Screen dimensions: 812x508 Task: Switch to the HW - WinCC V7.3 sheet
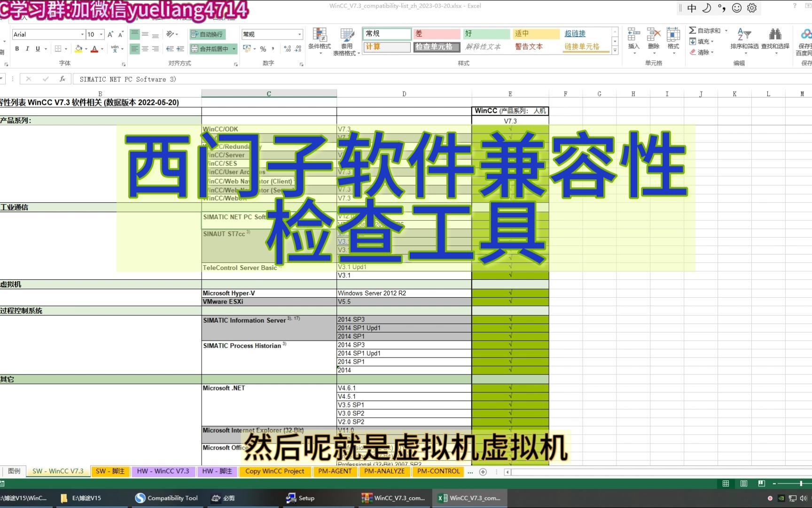(163, 471)
